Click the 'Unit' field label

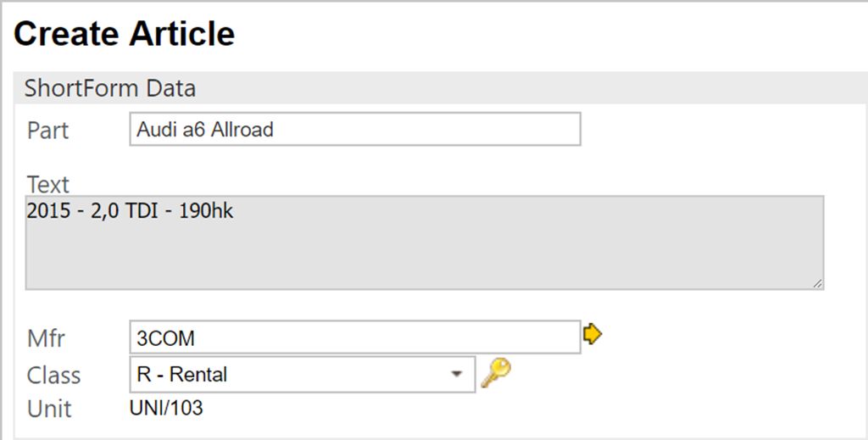(x=49, y=409)
